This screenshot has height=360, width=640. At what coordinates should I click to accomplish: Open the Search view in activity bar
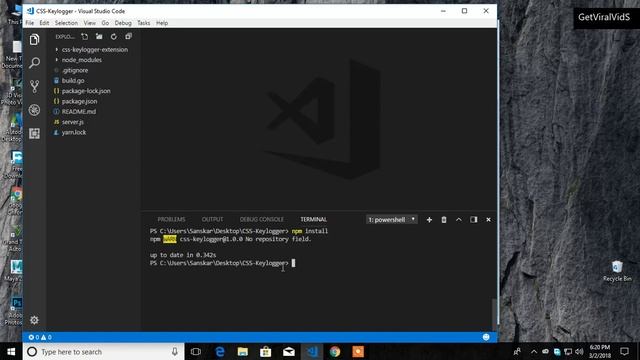(34, 62)
